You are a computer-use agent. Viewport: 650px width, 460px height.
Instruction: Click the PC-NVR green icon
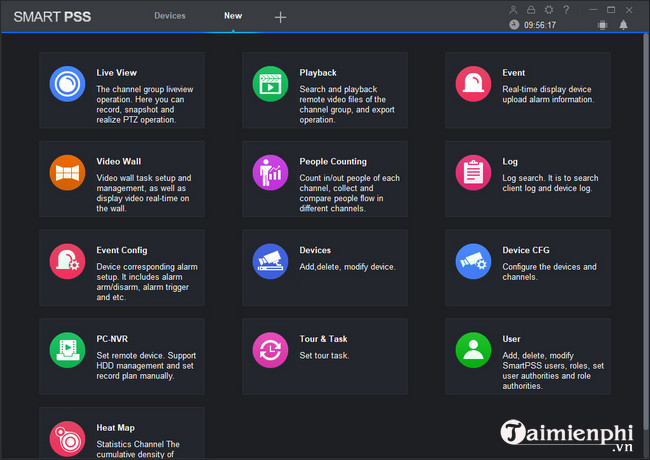[67, 349]
